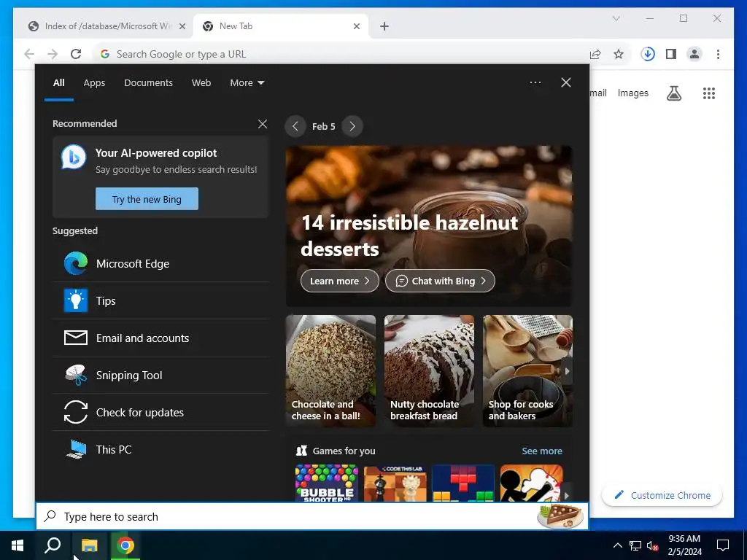Toggle Chrome side panel icon
The height and width of the screenshot is (560, 747).
pos(671,54)
